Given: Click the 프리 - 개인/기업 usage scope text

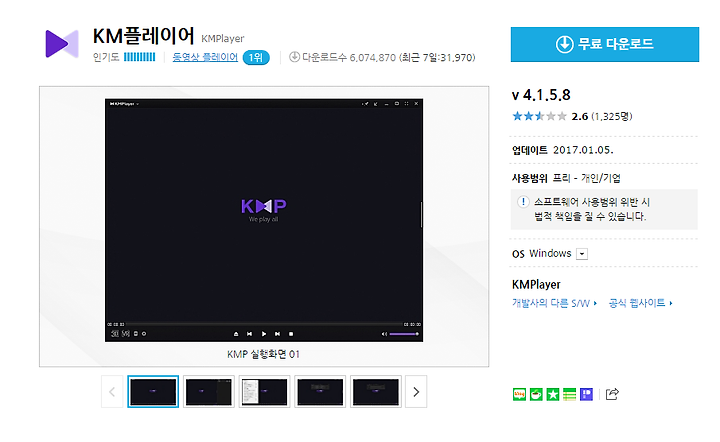Looking at the screenshot, I should pyautogui.click(x=586, y=178).
